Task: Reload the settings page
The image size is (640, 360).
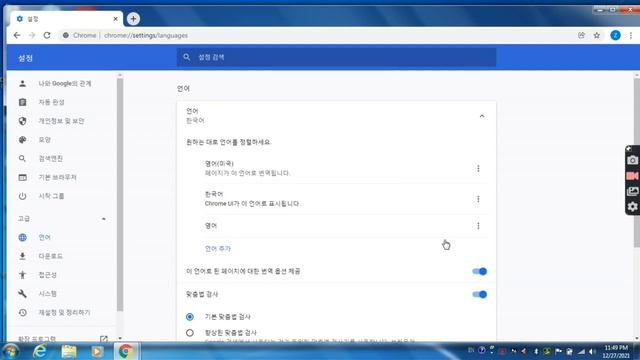Action: click(47, 36)
